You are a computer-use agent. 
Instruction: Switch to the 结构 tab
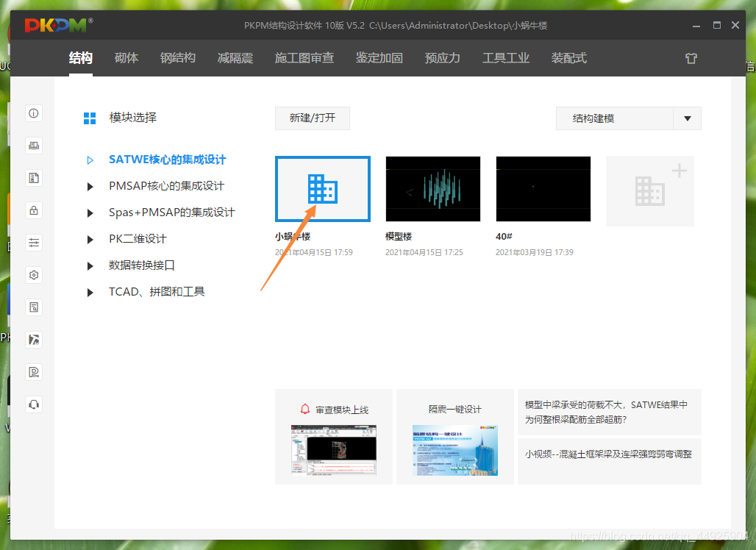tap(80, 58)
